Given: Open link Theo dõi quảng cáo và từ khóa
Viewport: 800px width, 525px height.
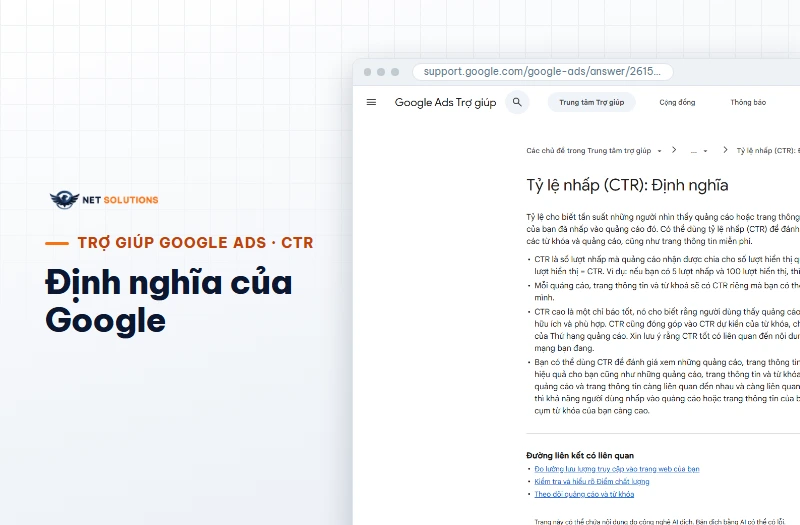Looking at the screenshot, I should click(x=584, y=494).
